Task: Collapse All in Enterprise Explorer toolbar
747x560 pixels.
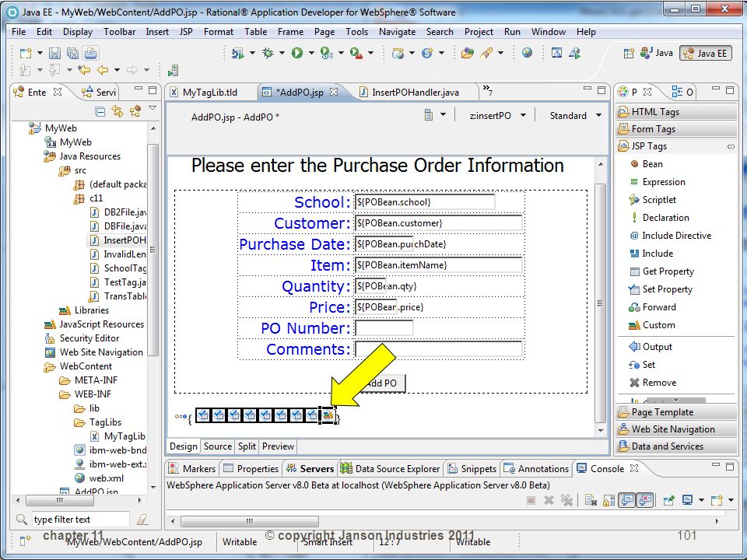Action: [x=100, y=111]
